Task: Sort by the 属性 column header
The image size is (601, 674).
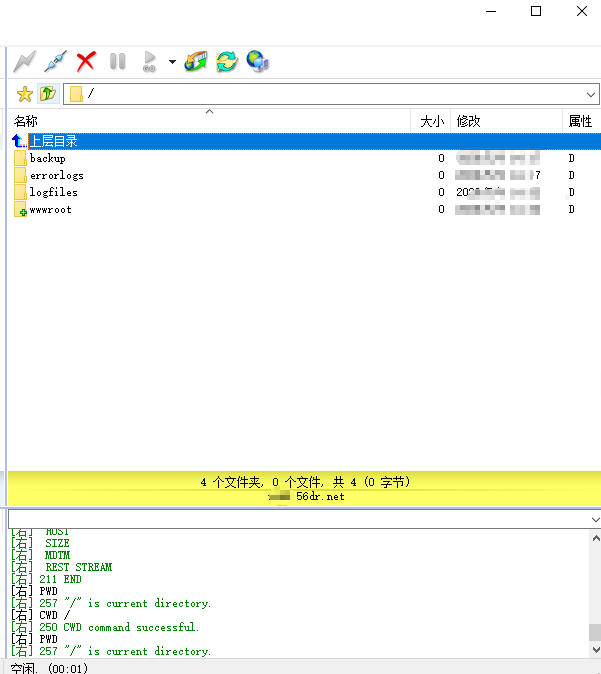Action: tap(582, 121)
